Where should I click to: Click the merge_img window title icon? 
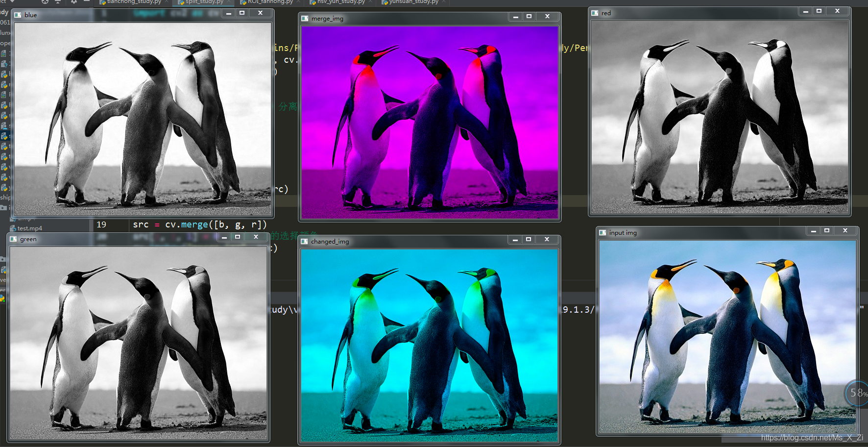(305, 19)
